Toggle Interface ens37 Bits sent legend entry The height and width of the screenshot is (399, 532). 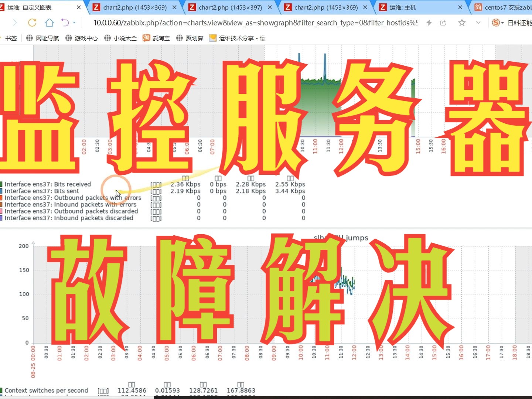42,191
